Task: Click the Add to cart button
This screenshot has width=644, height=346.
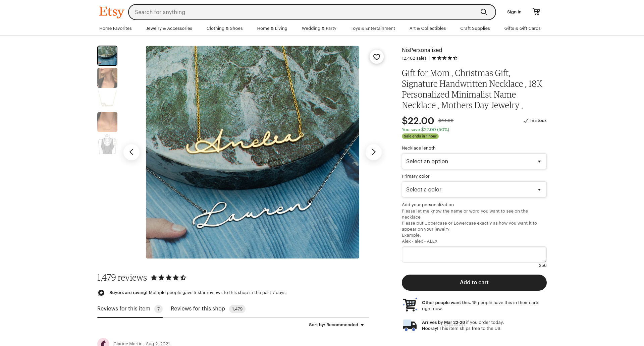Action: (474, 283)
